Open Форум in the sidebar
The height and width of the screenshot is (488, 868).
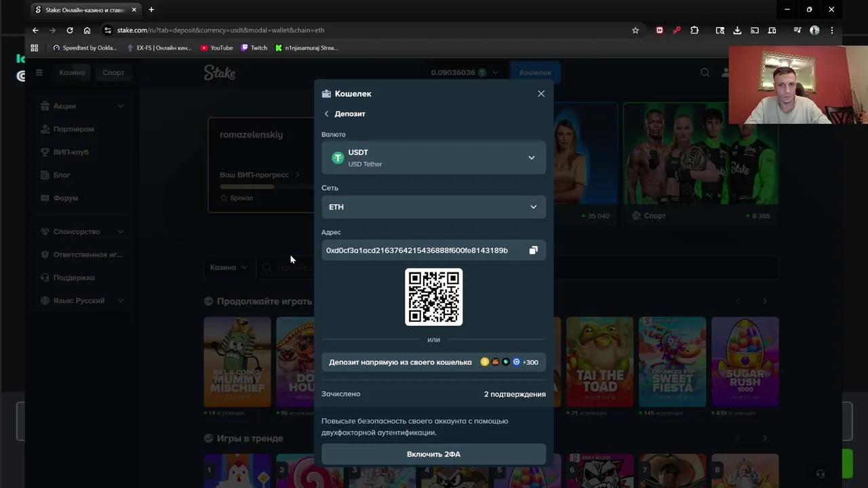pyautogui.click(x=81, y=198)
